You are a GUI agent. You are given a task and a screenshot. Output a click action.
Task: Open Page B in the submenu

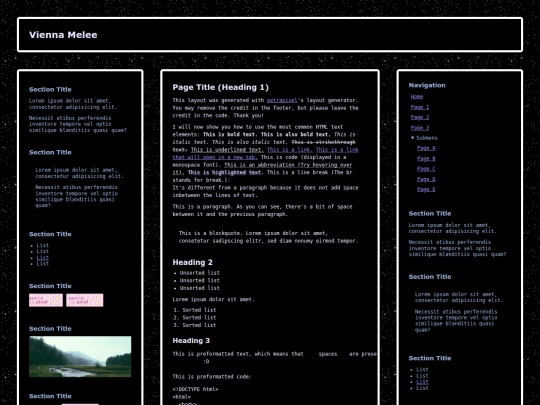tap(426, 158)
